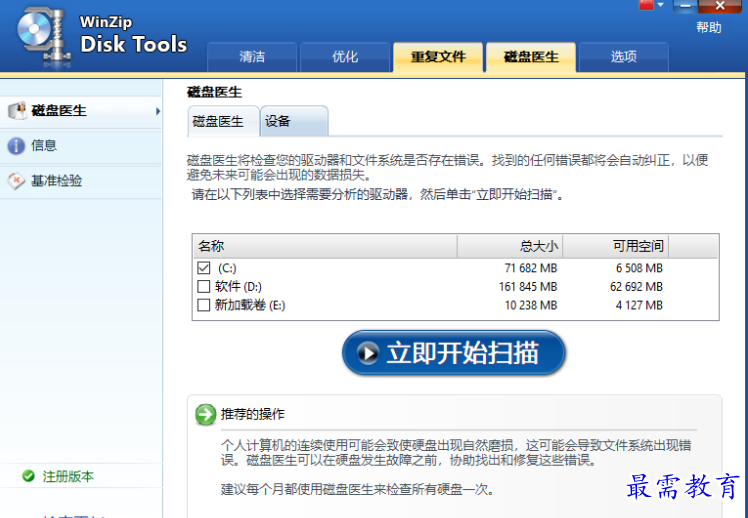
Task: Expand the 磁盘医生 sidebar arrow
Action: pos(157,111)
